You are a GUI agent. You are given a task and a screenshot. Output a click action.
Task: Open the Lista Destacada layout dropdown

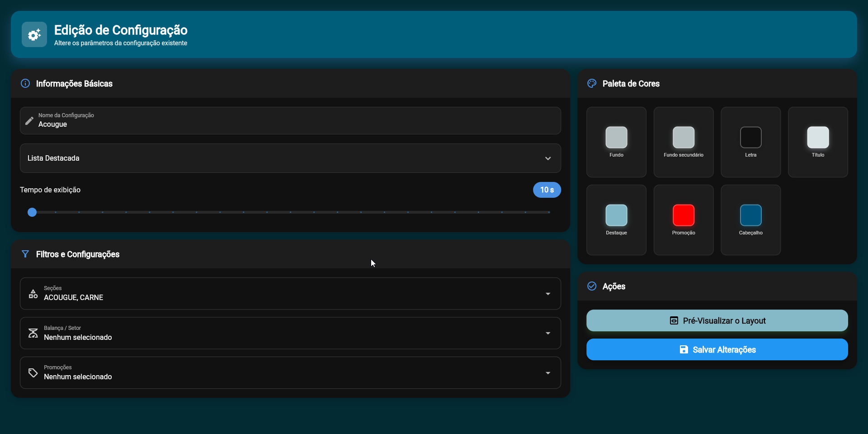547,158
